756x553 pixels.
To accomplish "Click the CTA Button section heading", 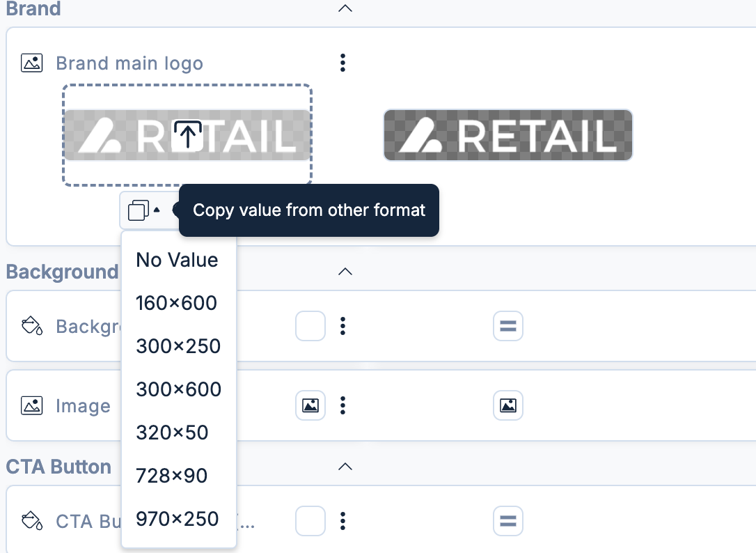I will click(58, 467).
